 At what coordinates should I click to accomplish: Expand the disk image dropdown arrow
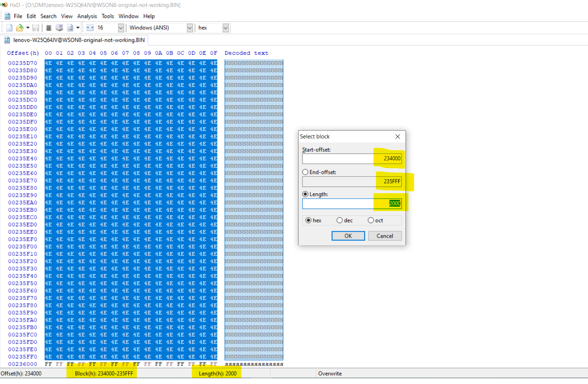[78, 28]
